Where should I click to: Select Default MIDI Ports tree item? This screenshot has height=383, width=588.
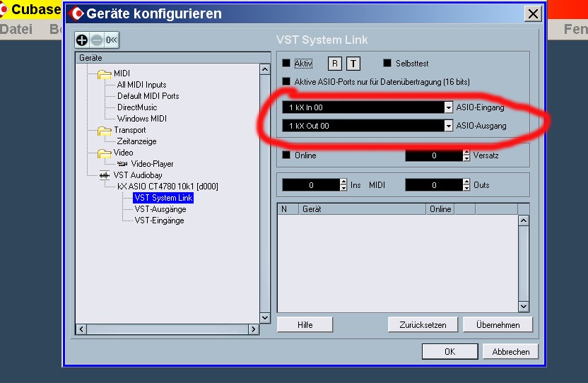tap(148, 96)
